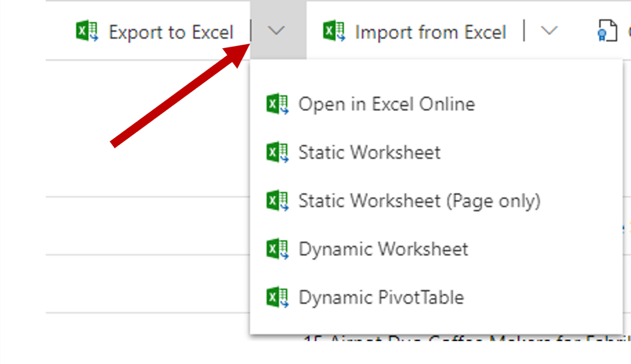Click the Excel icon next to Dynamic Worksheet
The image size is (631, 364).
point(277,249)
